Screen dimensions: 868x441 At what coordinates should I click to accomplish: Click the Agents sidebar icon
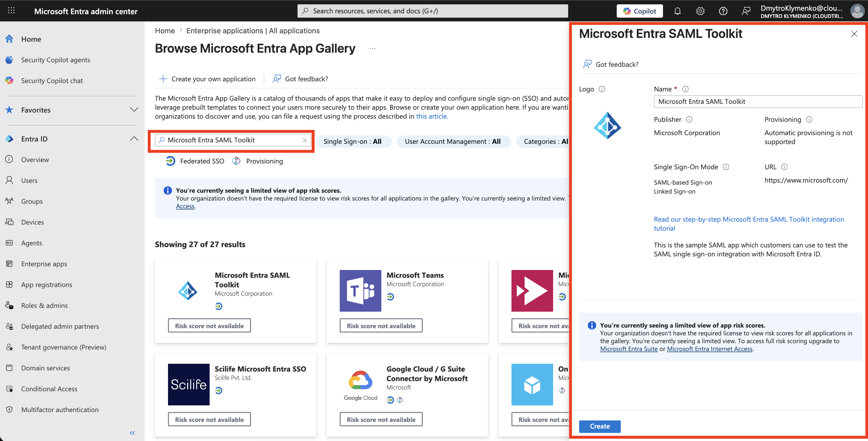click(10, 243)
